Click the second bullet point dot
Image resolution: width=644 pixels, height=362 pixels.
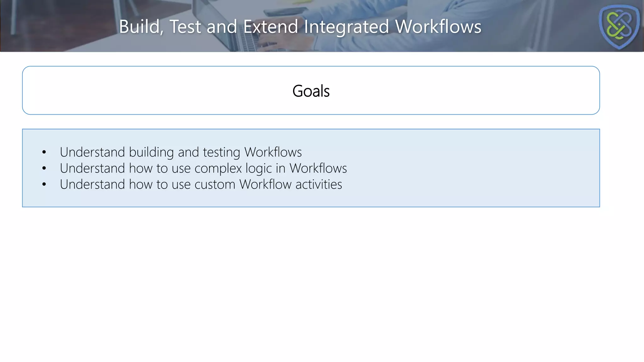pos(44,169)
